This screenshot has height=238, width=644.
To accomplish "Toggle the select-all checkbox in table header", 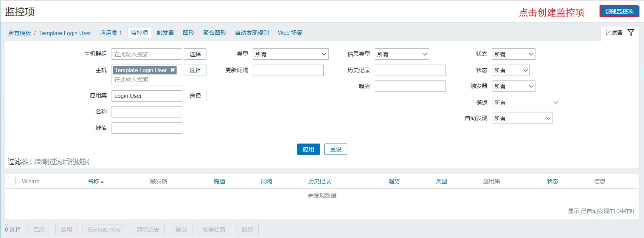I will tap(12, 181).
